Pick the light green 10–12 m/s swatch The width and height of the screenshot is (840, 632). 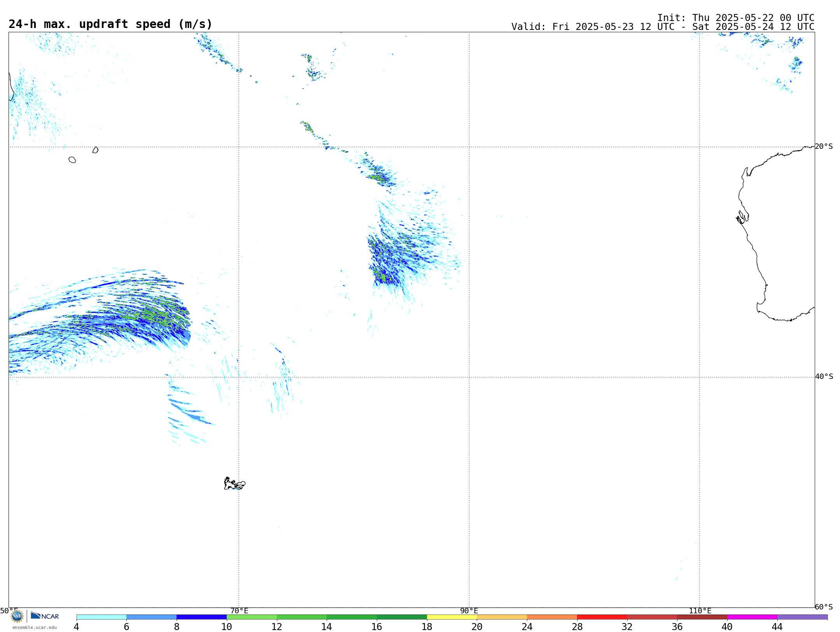(252, 617)
